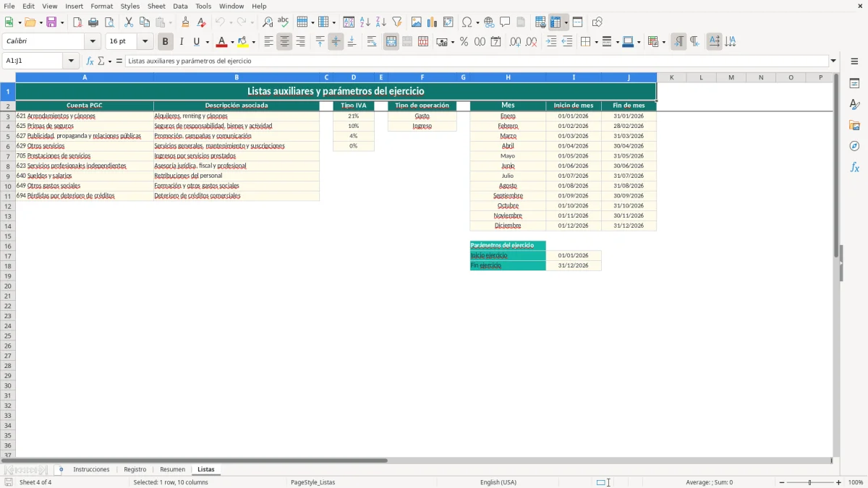Toggle bold formatting
This screenshot has height=488, width=868.
[x=166, y=42]
